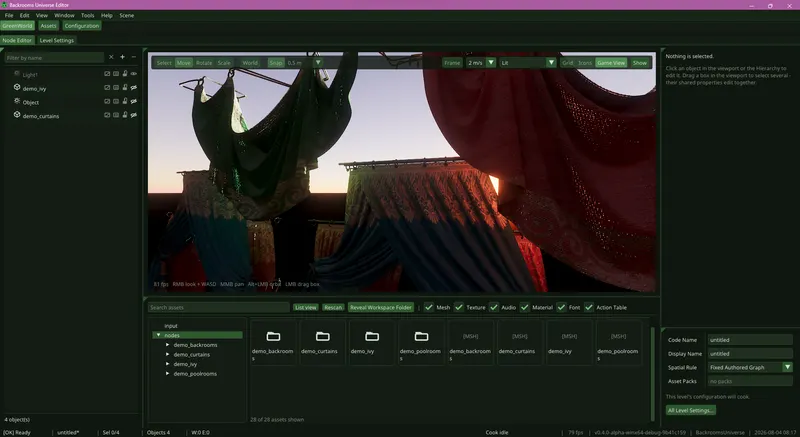Uncheck the Font asset filter checkbox
Viewport: 800px width, 437px height.
(561, 307)
